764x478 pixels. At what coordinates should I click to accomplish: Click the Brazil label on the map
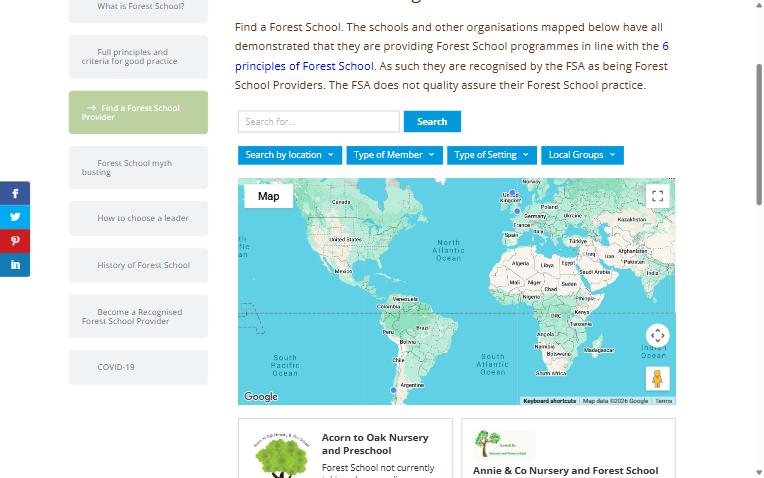pos(422,328)
